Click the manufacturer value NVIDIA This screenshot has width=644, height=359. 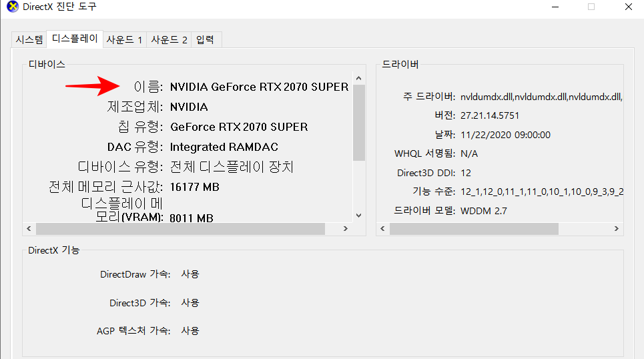click(189, 107)
